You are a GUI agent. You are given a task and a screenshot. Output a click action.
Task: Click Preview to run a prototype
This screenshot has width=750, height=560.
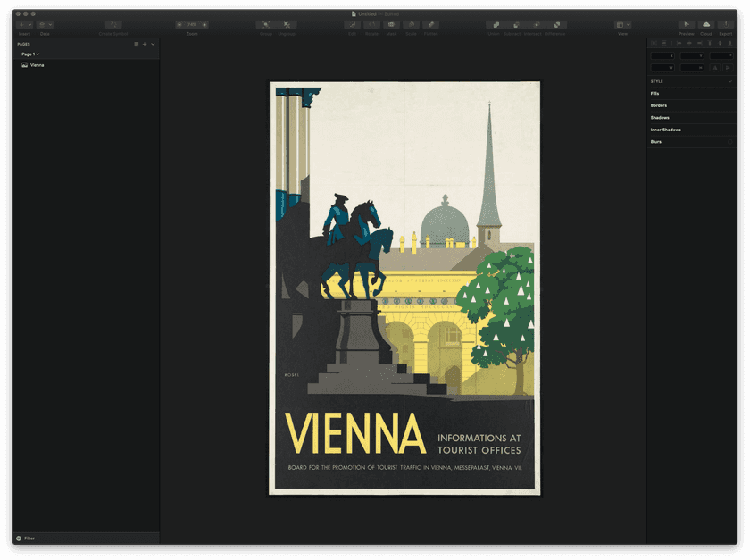(x=686, y=24)
